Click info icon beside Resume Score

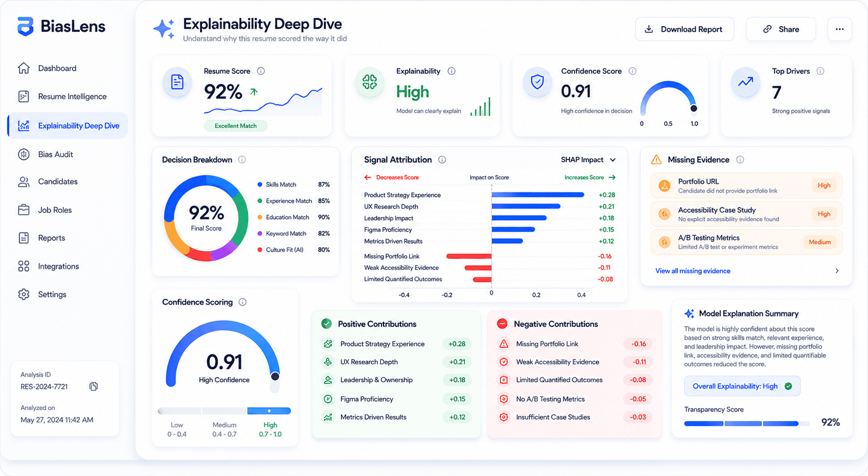tap(261, 71)
